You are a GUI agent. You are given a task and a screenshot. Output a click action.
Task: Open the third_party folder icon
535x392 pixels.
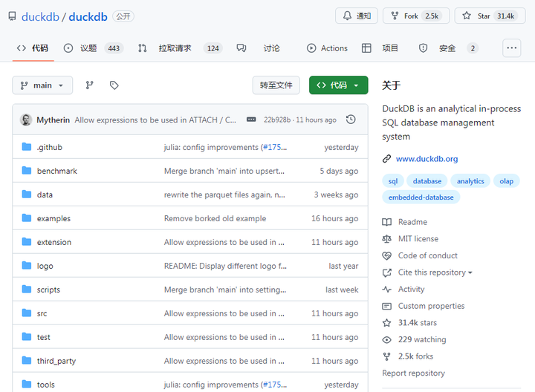[x=27, y=360]
